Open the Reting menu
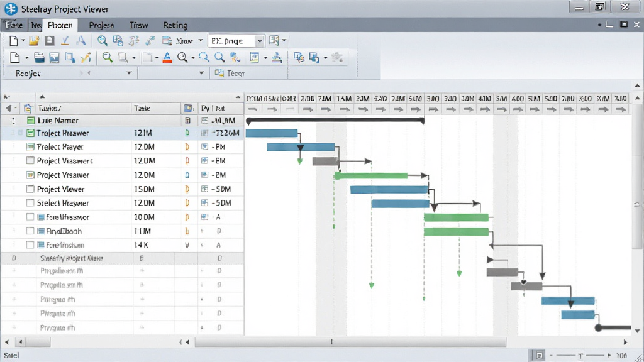This screenshot has width=644, height=362. point(175,25)
